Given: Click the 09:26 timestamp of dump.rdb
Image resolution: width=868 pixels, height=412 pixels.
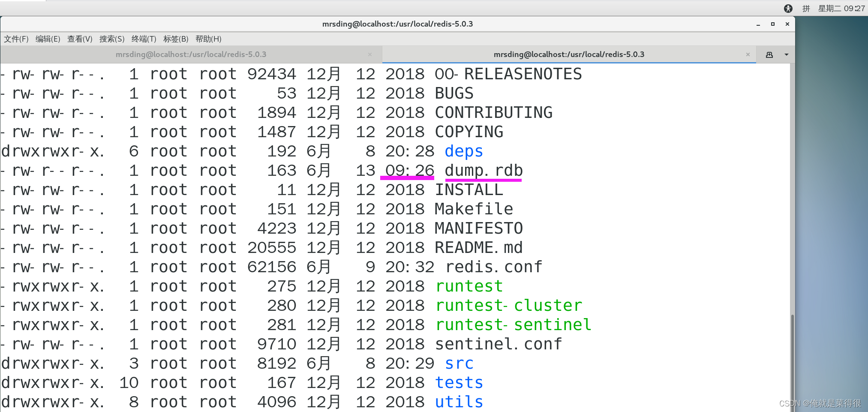Looking at the screenshot, I should (410, 171).
